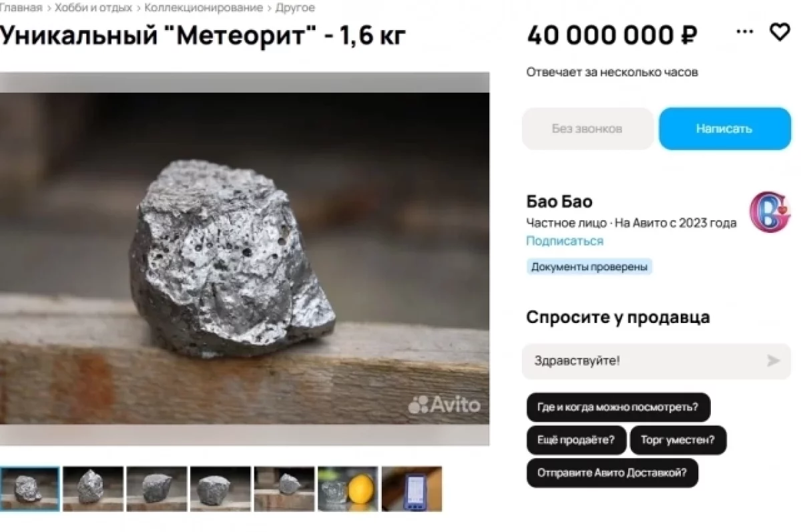The width and height of the screenshot is (801, 532).
Task: Click the Написать button
Action: point(724,129)
